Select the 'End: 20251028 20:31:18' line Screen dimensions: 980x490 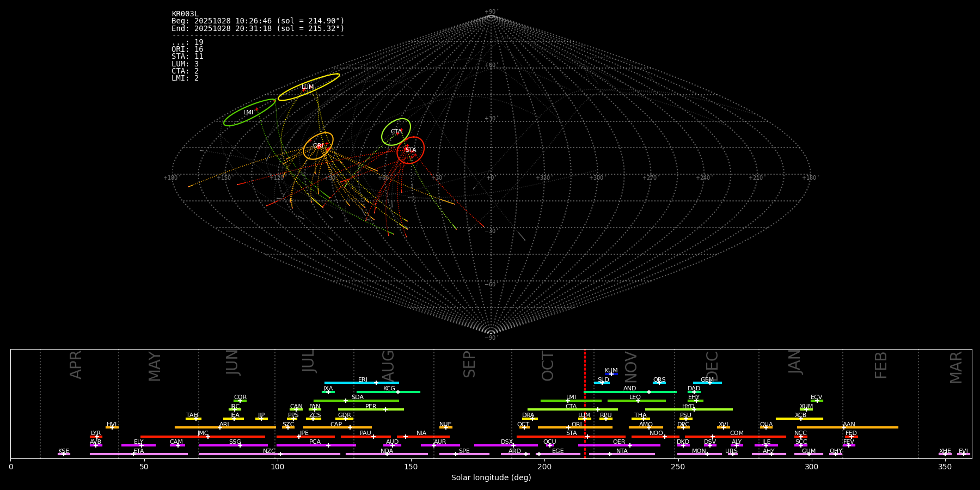tap(258, 28)
